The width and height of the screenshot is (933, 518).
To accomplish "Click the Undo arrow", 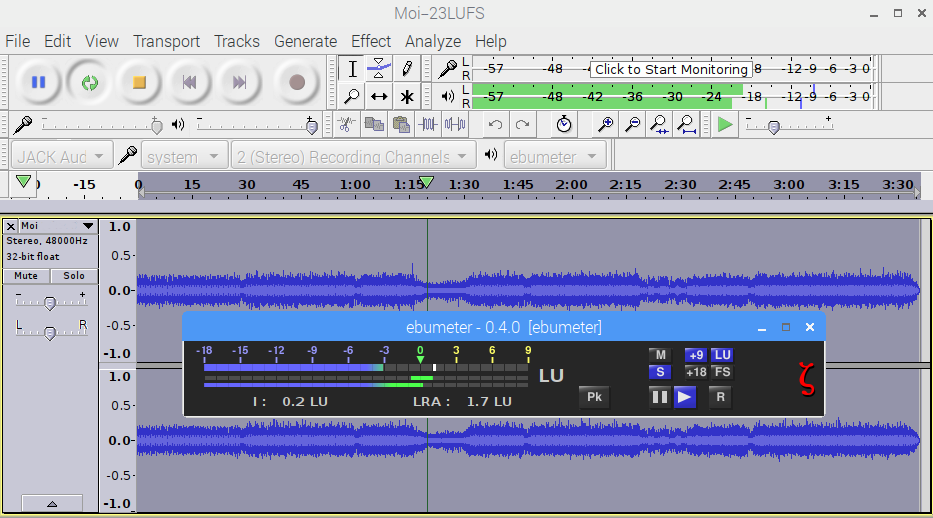I will point(495,124).
